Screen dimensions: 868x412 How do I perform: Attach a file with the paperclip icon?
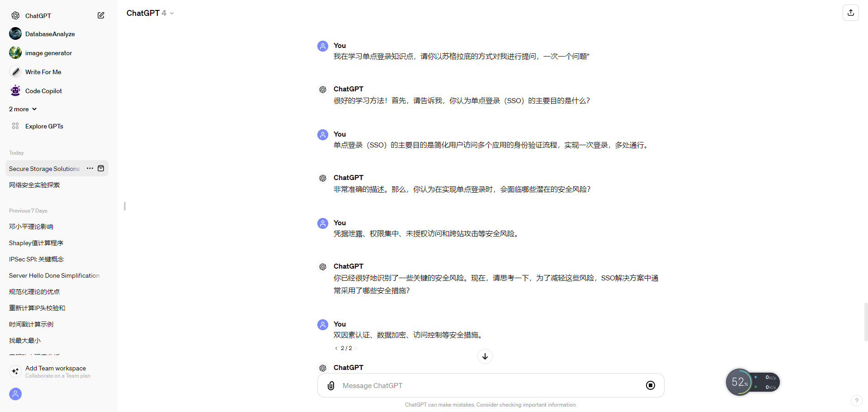tap(331, 385)
